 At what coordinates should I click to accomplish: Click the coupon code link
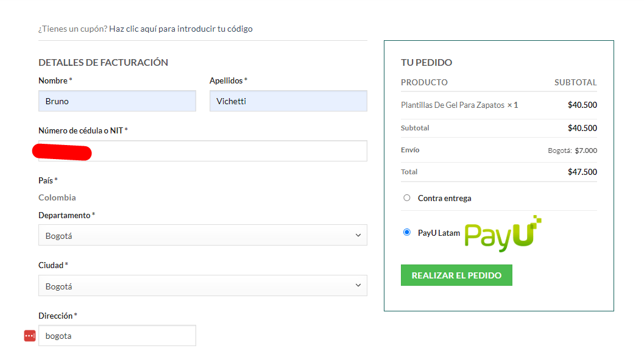pyautogui.click(x=181, y=29)
